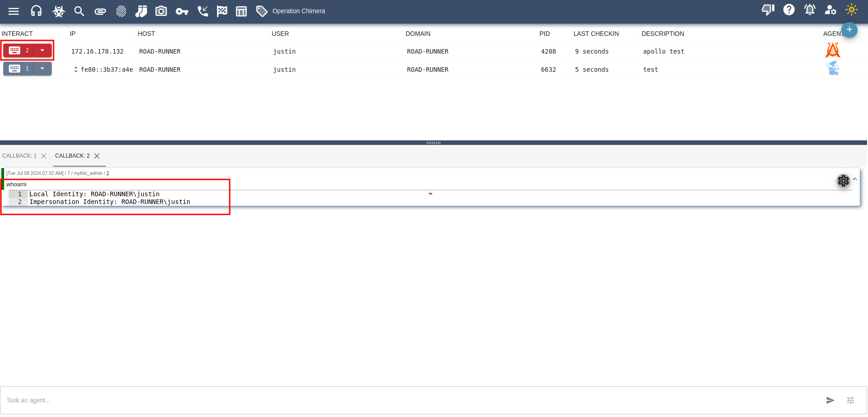Screen dimensions: 868x417
Task: Open files via paperclip icon
Action: click(x=100, y=11)
